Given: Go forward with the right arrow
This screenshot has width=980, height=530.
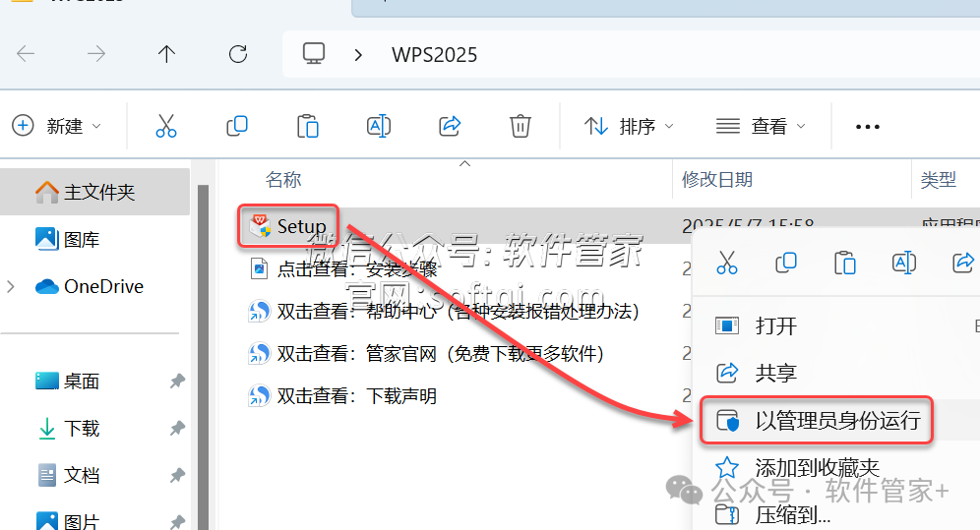Looking at the screenshot, I should [96, 54].
